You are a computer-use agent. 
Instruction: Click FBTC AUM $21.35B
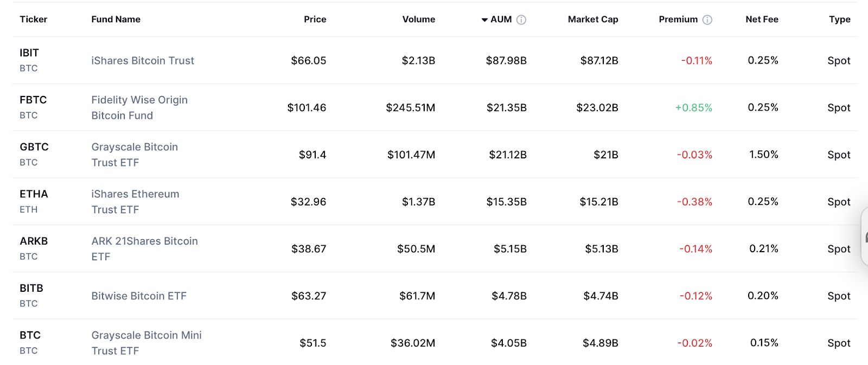507,107
